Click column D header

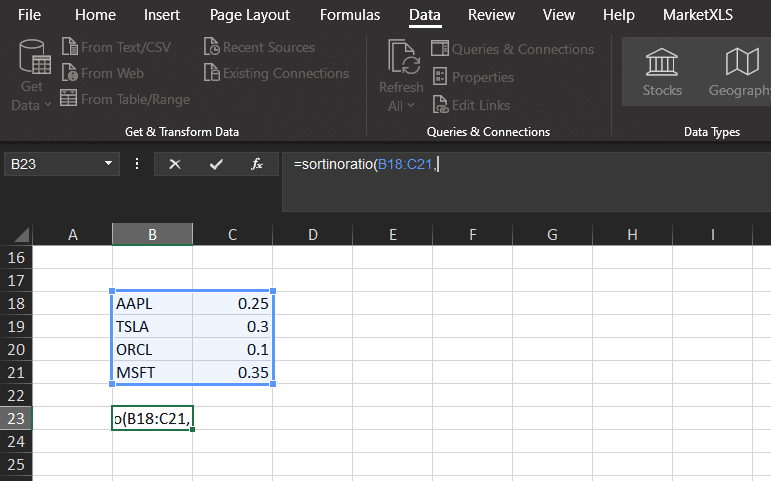pyautogui.click(x=312, y=234)
